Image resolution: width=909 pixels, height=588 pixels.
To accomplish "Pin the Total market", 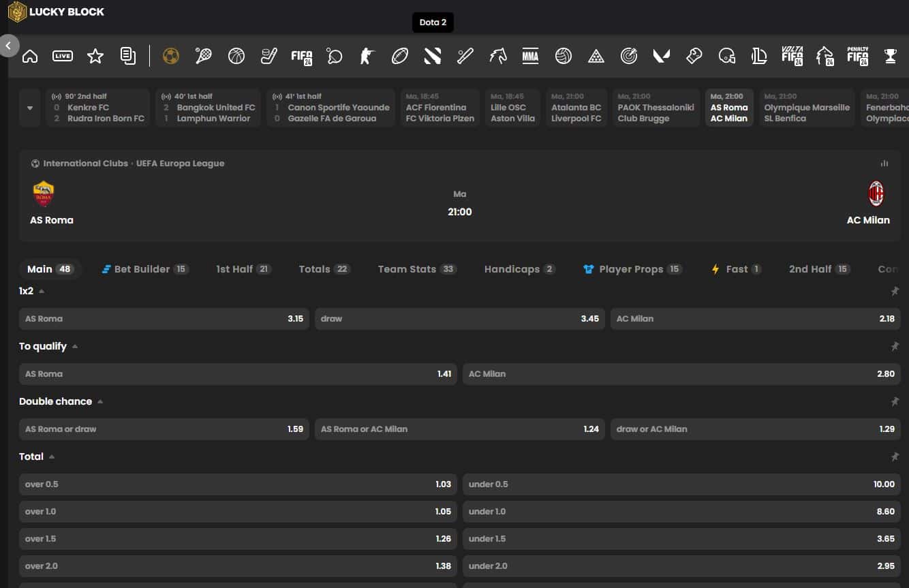I will (895, 457).
